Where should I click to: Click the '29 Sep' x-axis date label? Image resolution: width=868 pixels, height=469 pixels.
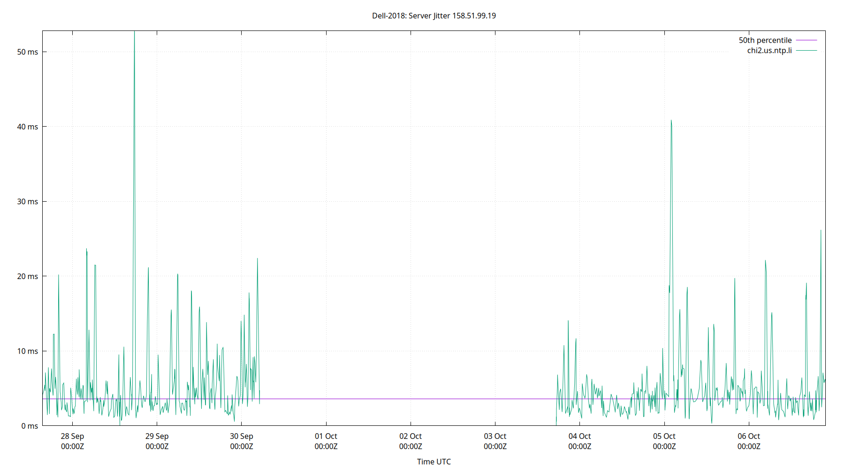tap(157, 436)
